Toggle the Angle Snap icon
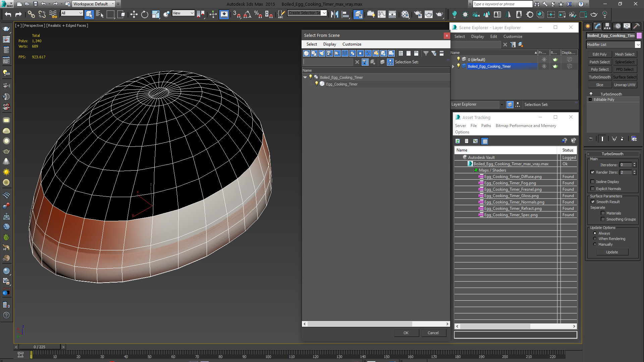 (x=248, y=14)
